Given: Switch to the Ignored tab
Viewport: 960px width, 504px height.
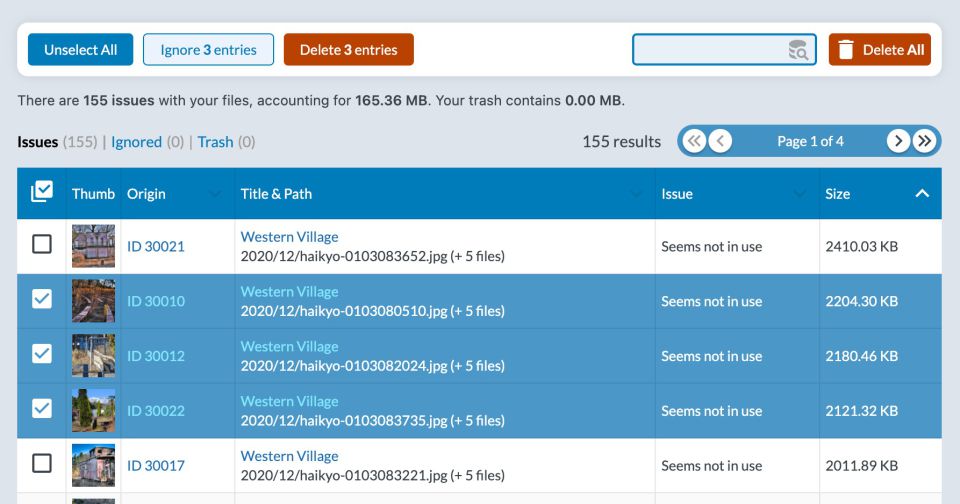Looking at the screenshot, I should pyautogui.click(x=136, y=142).
